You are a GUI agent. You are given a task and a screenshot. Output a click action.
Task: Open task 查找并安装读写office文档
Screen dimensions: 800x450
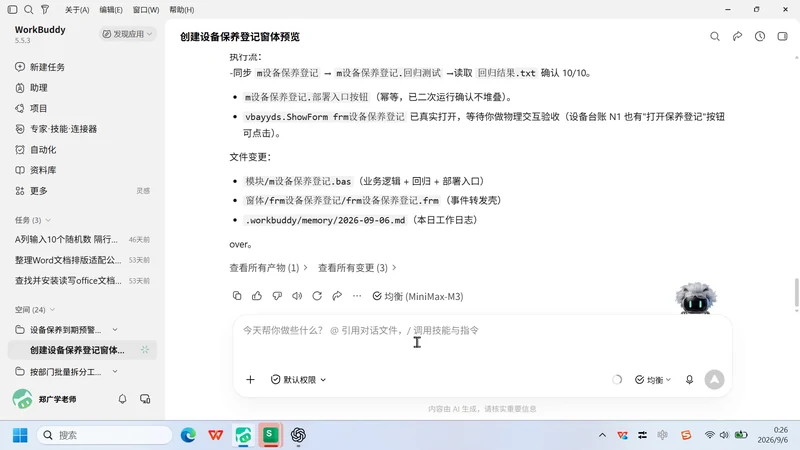(x=82, y=281)
